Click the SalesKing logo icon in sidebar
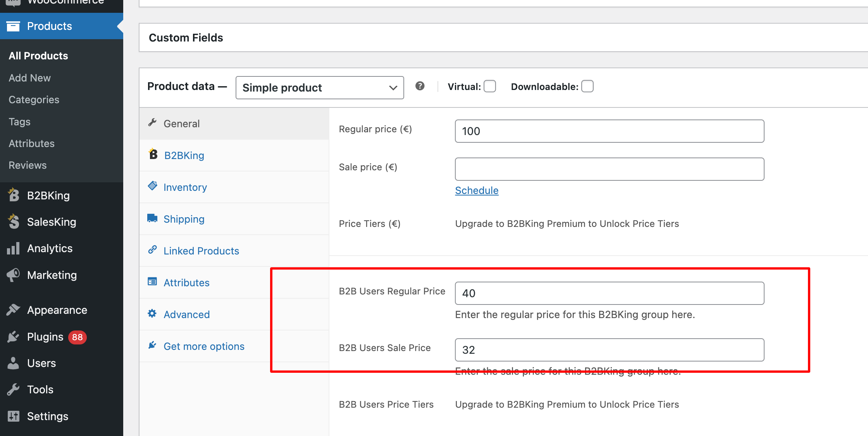Viewport: 868px width, 436px height. 14,221
